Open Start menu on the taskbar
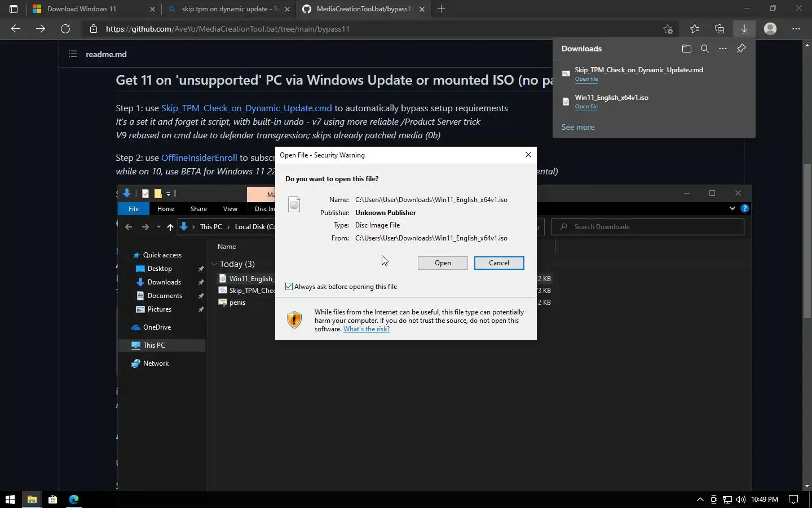This screenshot has height=508, width=812. [x=10, y=499]
